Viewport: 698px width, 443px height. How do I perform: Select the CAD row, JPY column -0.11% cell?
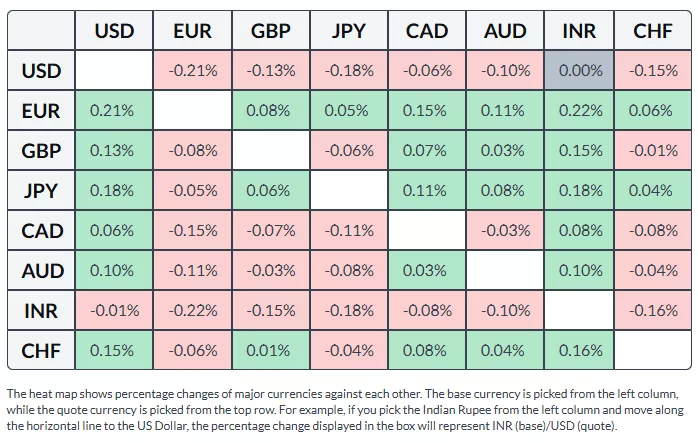[348, 231]
